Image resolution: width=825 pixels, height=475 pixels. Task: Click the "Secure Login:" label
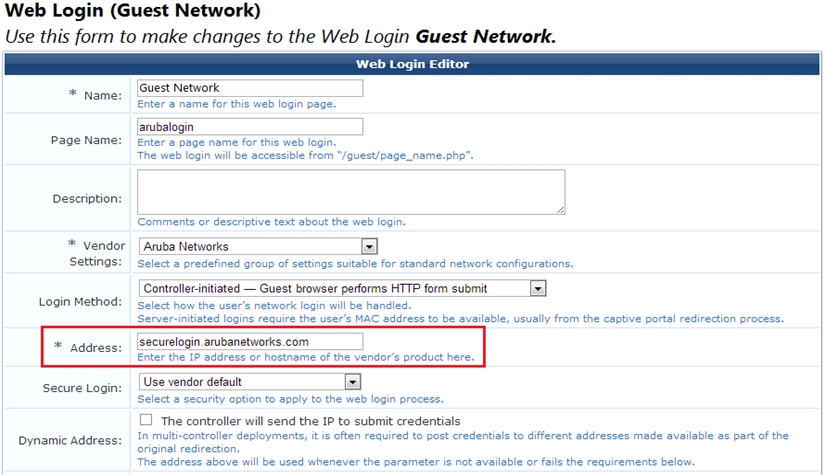(82, 387)
